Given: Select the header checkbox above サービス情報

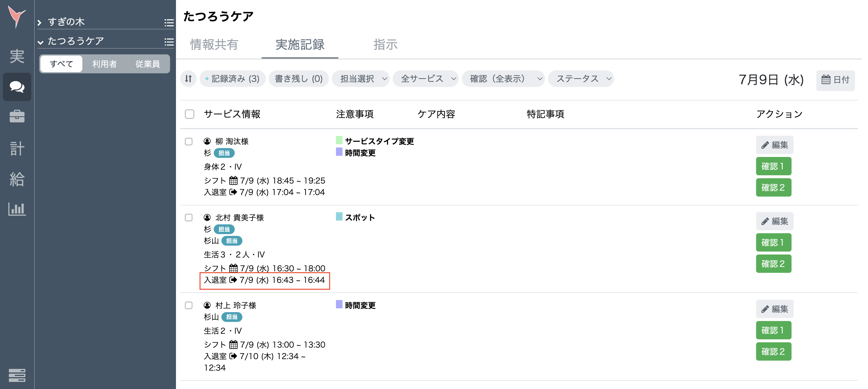Looking at the screenshot, I should click(x=189, y=114).
